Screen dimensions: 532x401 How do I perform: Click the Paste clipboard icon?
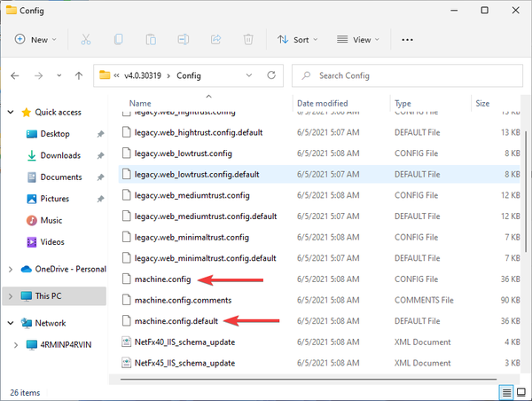[x=151, y=40]
